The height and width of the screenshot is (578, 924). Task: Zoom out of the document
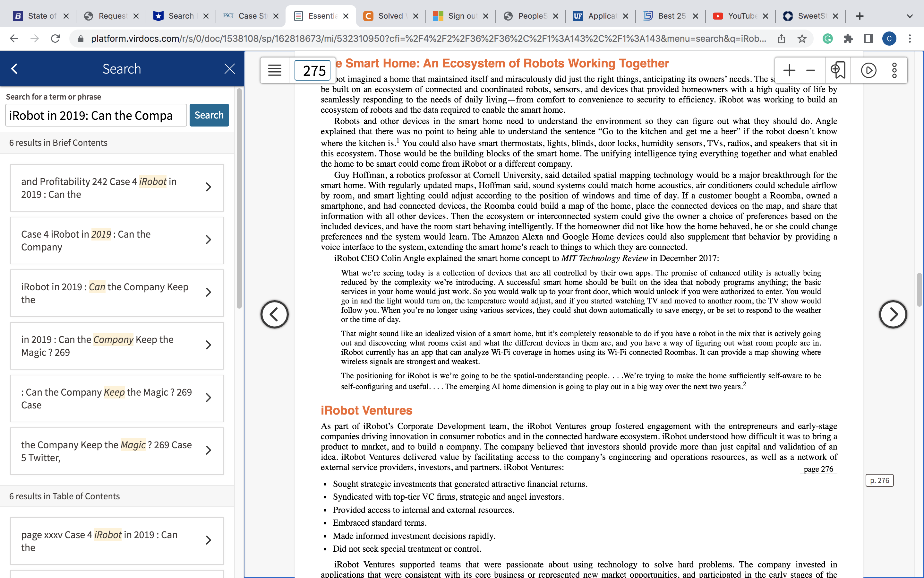point(810,70)
